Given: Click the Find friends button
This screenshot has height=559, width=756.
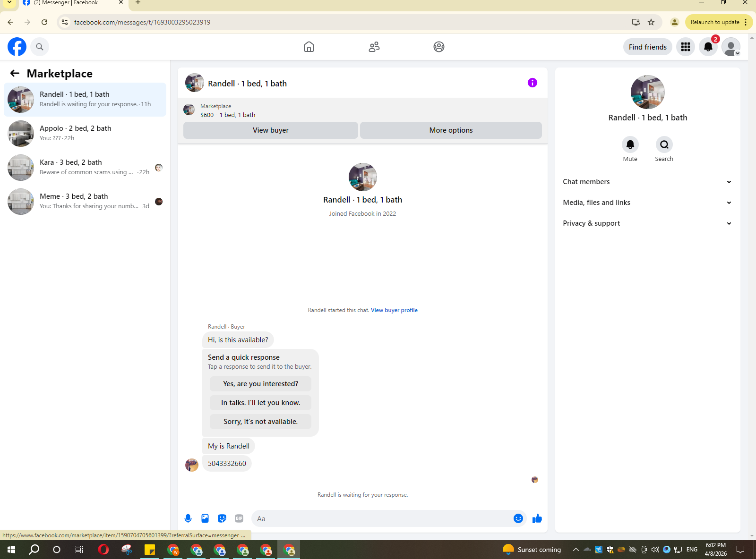Looking at the screenshot, I should click(648, 47).
